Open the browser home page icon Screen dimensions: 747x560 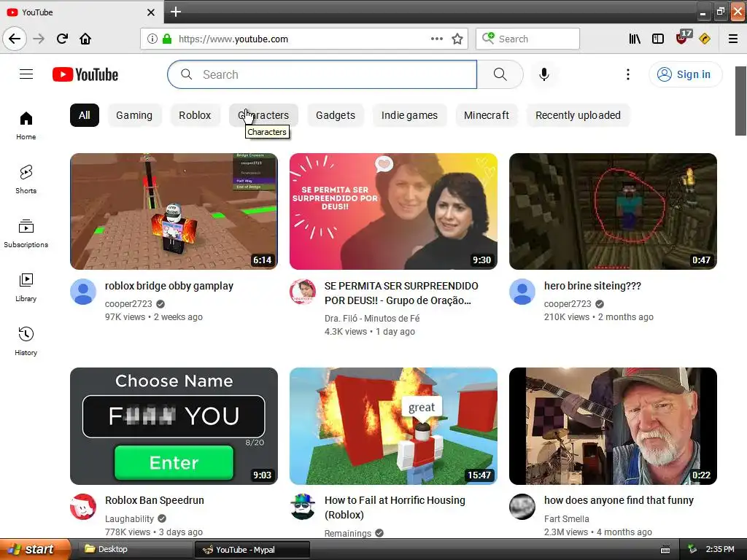pos(85,39)
